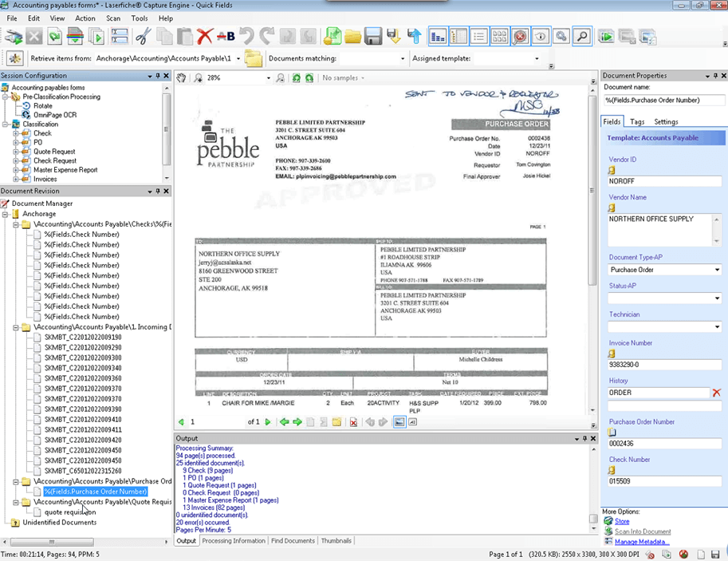Click the floppy with blue up arrow icon
The height and width of the screenshot is (561, 728).
point(414,36)
